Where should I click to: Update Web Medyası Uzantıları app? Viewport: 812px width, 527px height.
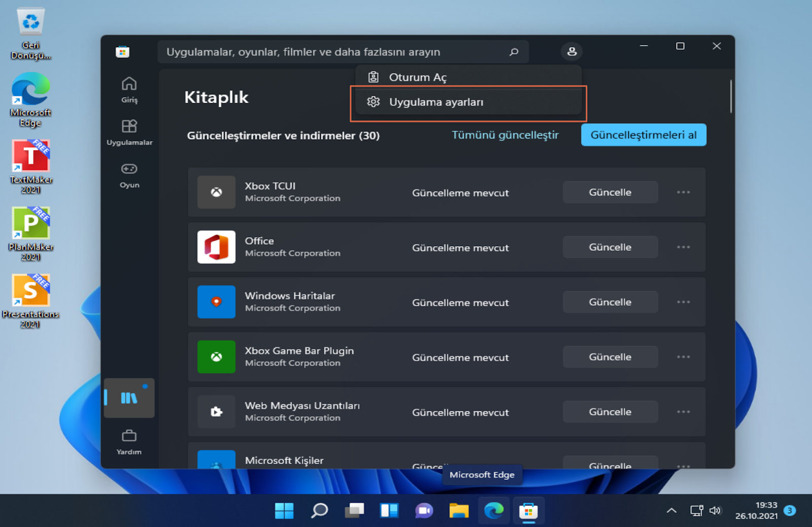pyautogui.click(x=610, y=412)
